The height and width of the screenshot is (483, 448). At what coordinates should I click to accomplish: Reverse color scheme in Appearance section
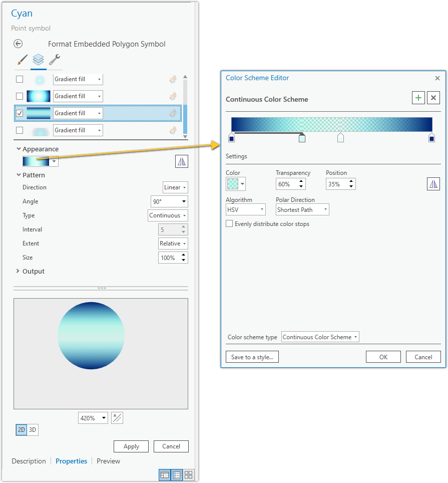click(182, 161)
